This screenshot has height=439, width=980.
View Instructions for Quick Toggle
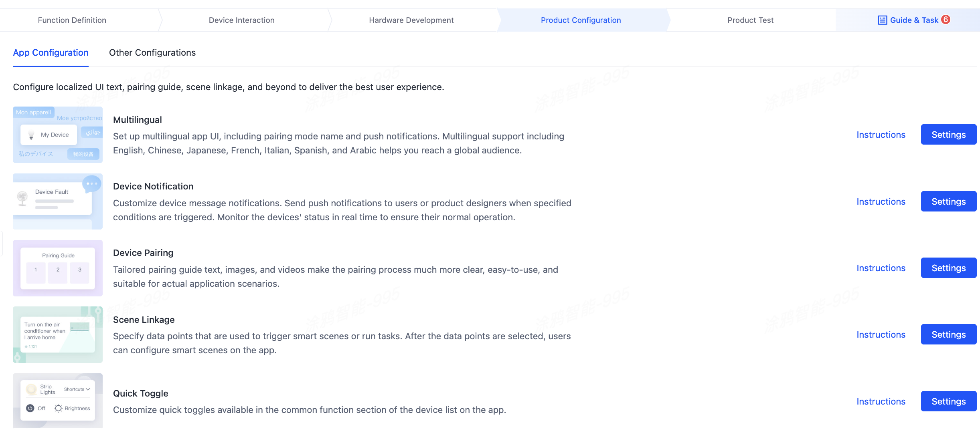click(881, 401)
